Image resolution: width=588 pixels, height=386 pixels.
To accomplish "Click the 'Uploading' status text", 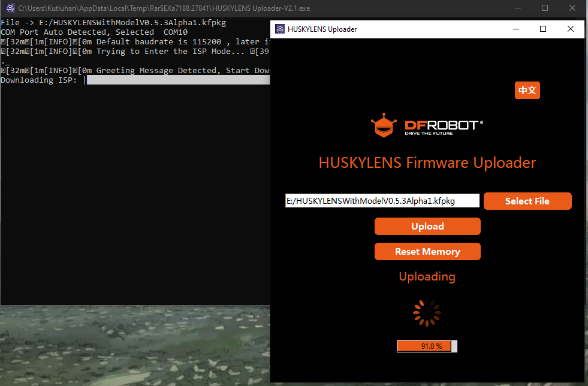I will pyautogui.click(x=427, y=277).
